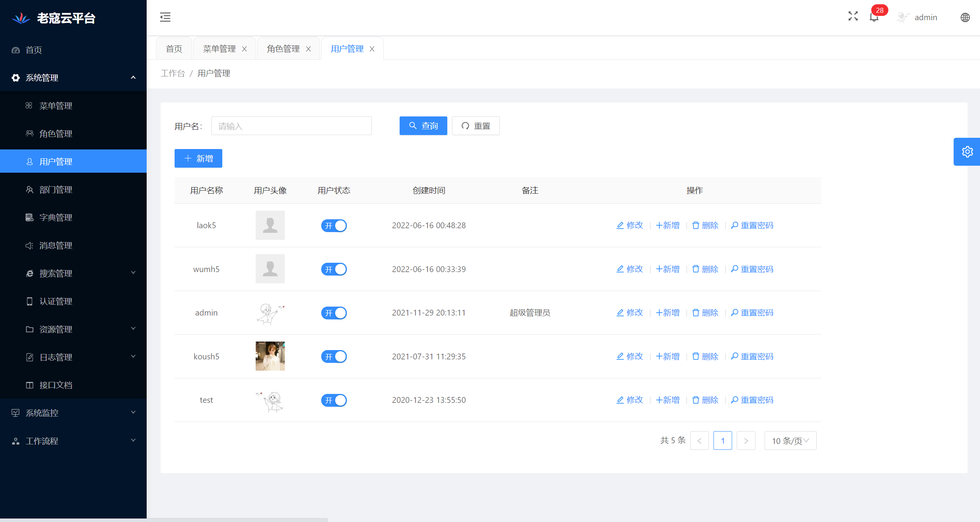980x522 pixels.
Task: Open language switcher globe icon
Action: click(965, 17)
